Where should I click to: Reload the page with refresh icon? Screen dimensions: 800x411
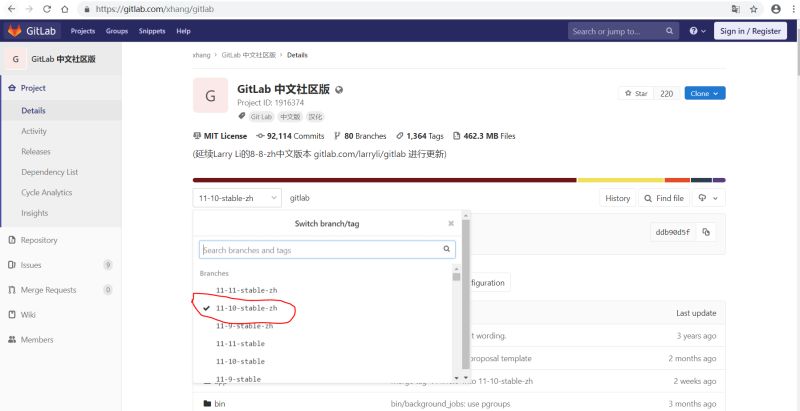pyautogui.click(x=47, y=9)
